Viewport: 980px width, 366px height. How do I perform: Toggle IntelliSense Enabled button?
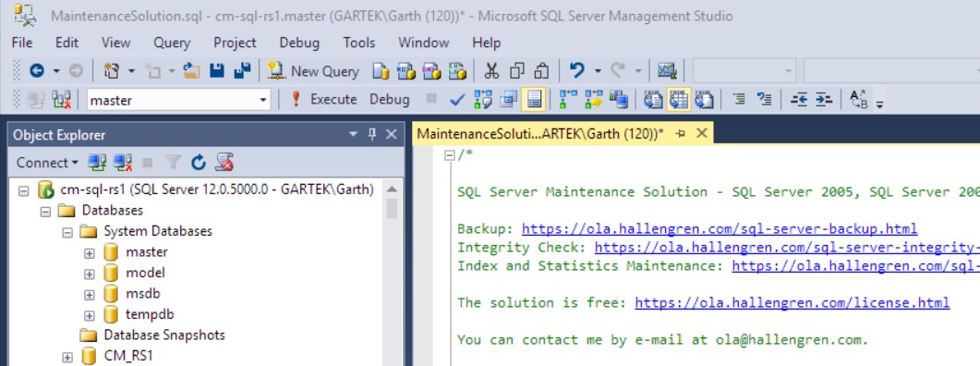[x=534, y=100]
